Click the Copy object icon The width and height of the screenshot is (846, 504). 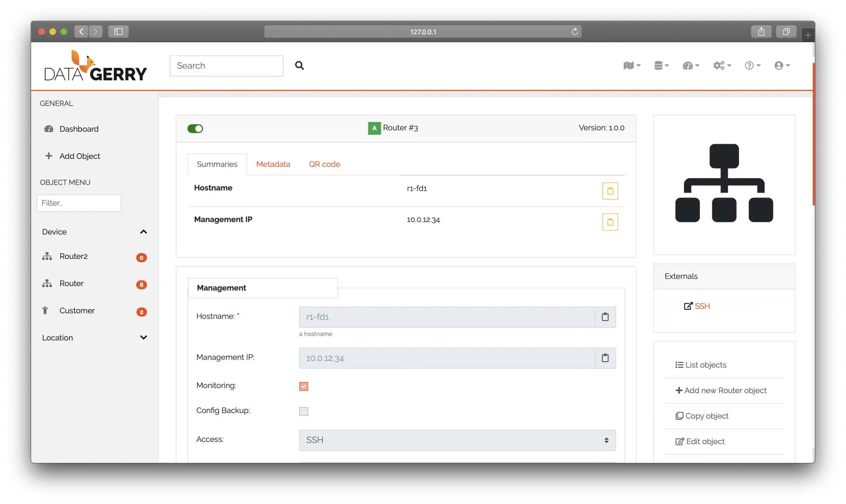point(678,416)
